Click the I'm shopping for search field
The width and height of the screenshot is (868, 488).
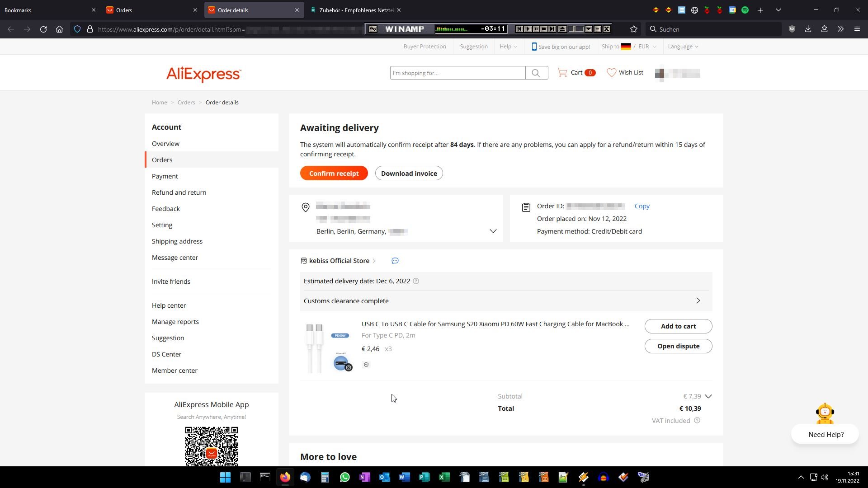pos(458,73)
